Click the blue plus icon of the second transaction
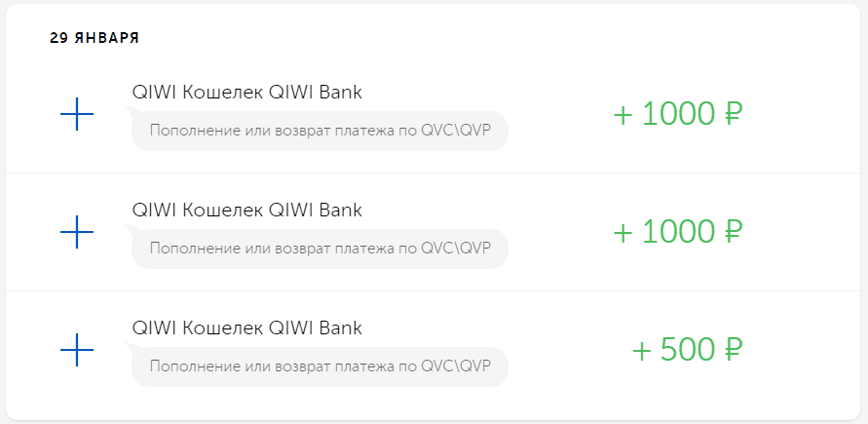Viewport: 868px width, 424px height. (x=77, y=232)
